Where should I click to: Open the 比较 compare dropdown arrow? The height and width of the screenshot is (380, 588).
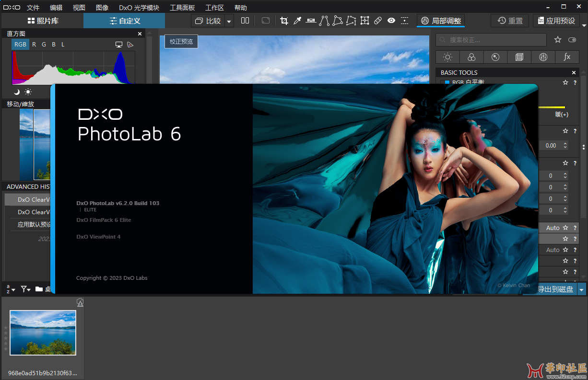[x=229, y=21]
